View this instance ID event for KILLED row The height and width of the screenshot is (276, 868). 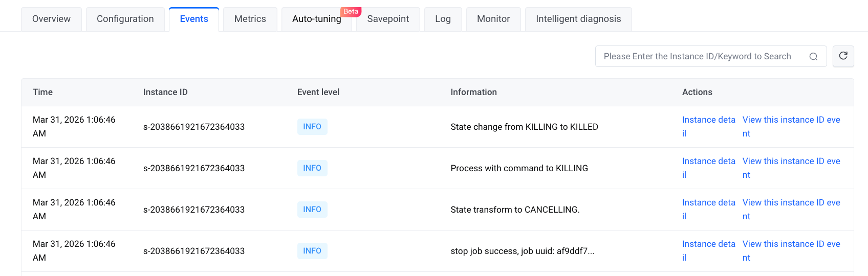pyautogui.click(x=791, y=127)
